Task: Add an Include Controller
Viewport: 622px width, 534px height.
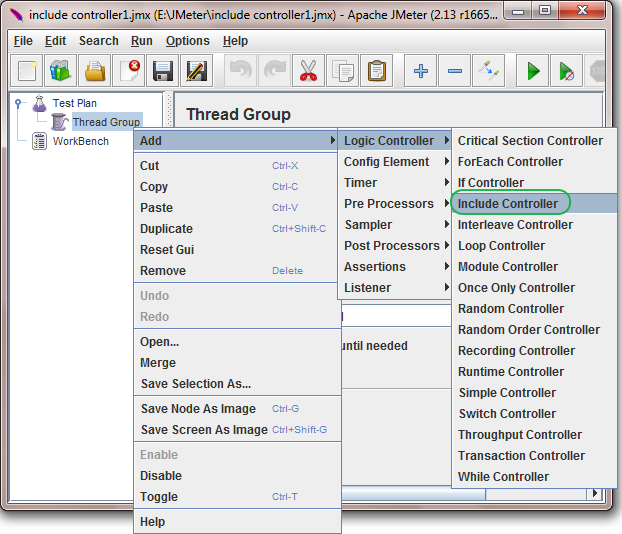Action: pyautogui.click(x=534, y=204)
